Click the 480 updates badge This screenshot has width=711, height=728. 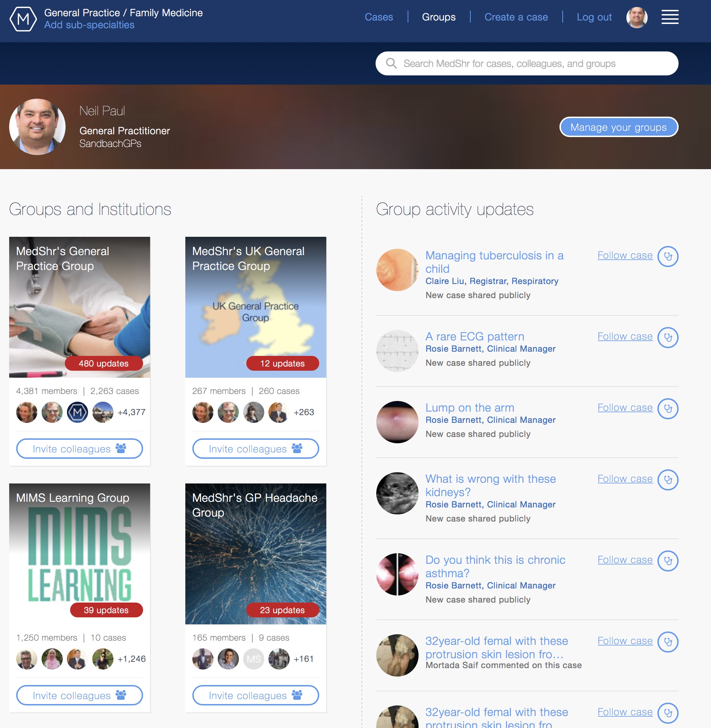(104, 363)
